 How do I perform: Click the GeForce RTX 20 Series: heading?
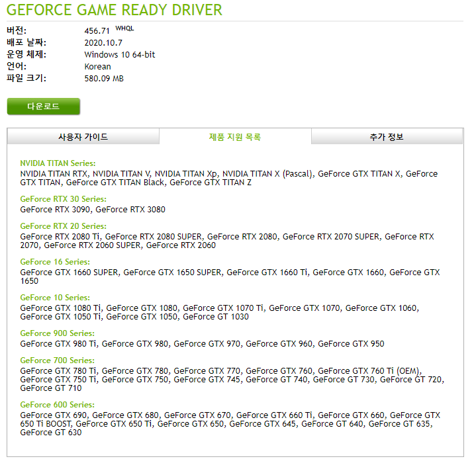click(63, 226)
